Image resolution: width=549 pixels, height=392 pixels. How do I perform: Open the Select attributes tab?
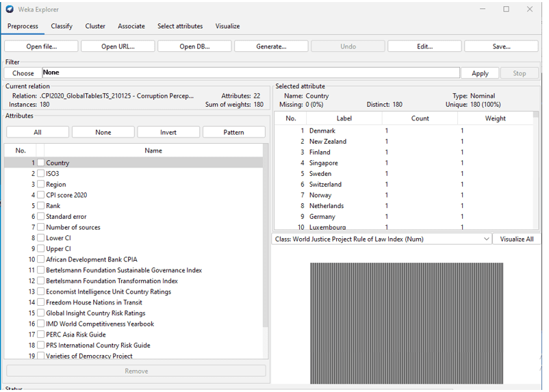(180, 26)
